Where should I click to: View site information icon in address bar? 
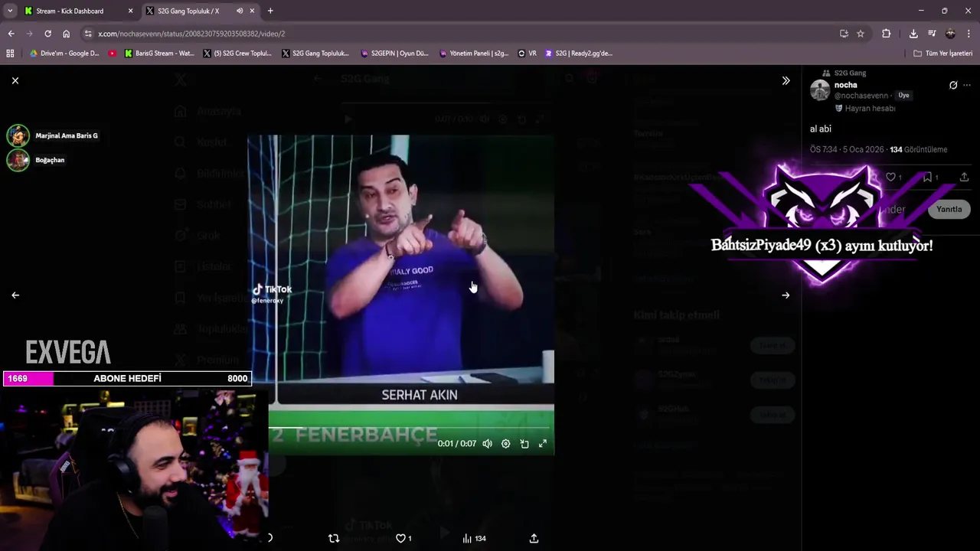[x=89, y=34]
